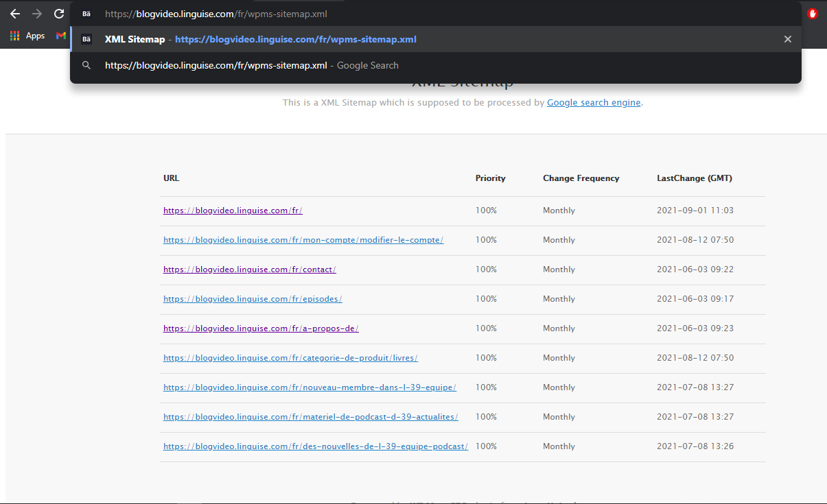
Task: Click the date 2021-06-03 09:17
Action: pyautogui.click(x=695, y=299)
